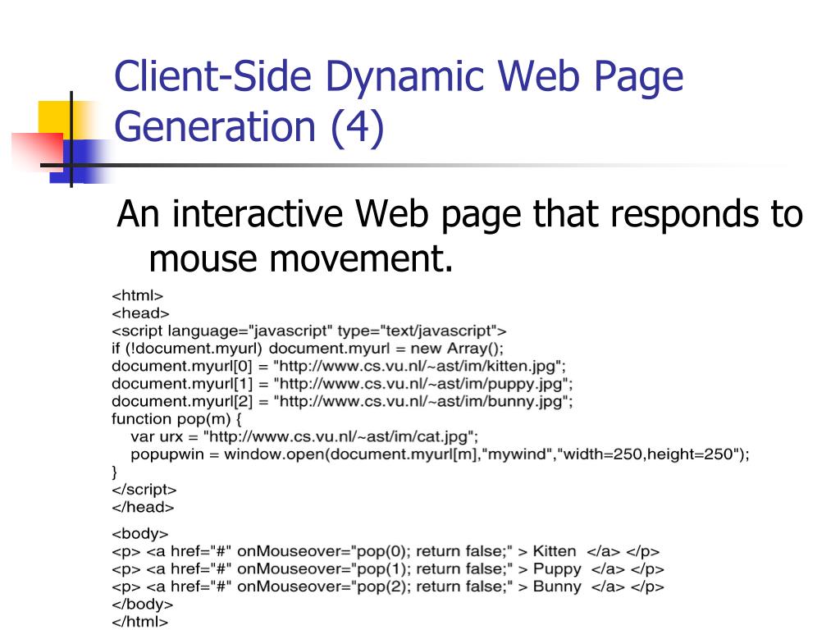Click the 'document.myurl[2]' bunny.jpg line

(x=342, y=402)
